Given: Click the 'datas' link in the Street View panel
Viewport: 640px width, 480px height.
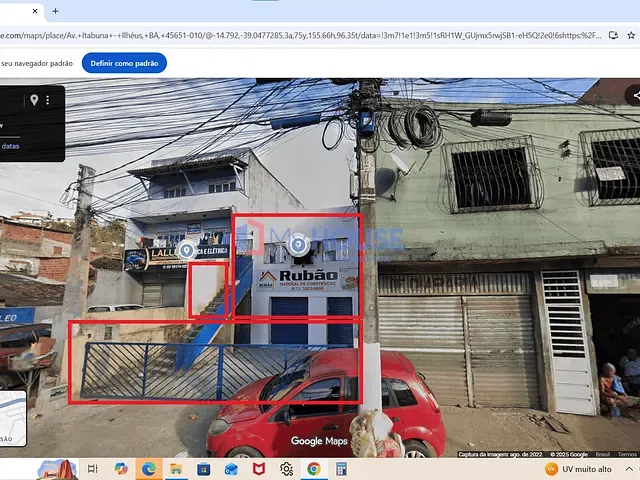Looking at the screenshot, I should tap(10, 146).
